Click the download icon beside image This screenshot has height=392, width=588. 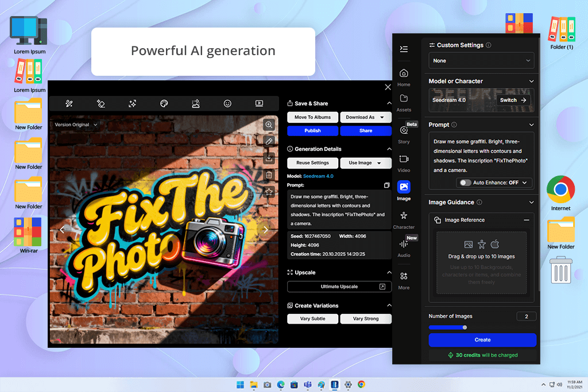pyautogui.click(x=269, y=158)
